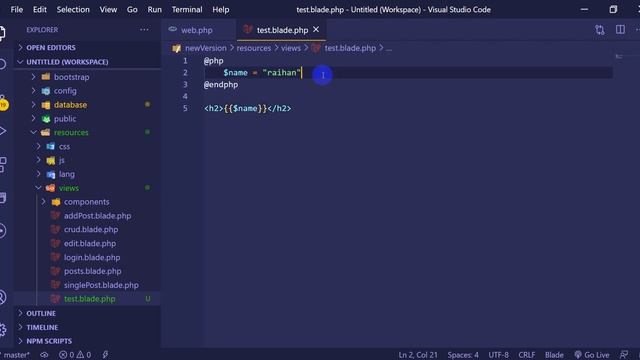Expand the Outline section
The height and width of the screenshot is (360, 640).
coord(88,313)
